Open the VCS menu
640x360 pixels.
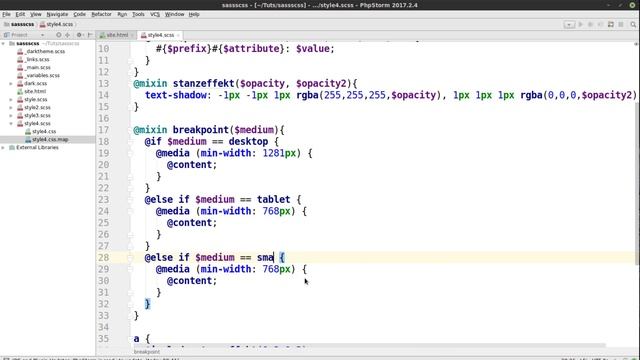(x=155, y=14)
